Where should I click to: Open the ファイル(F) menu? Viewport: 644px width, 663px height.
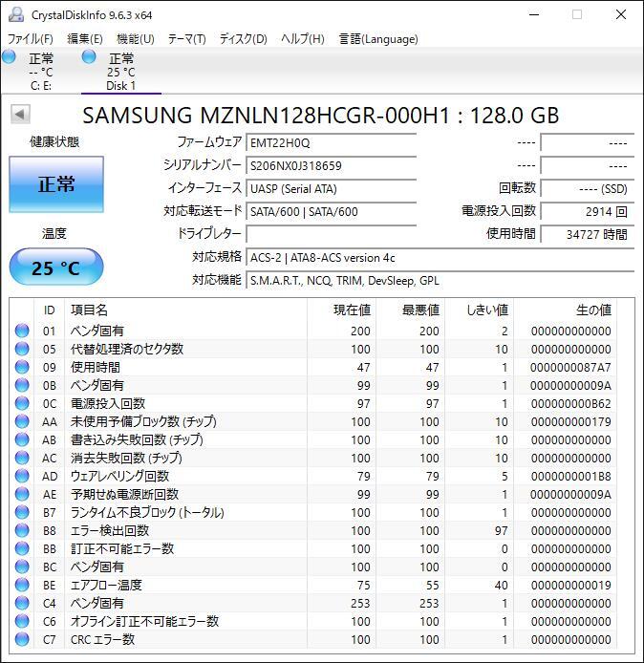click(31, 39)
